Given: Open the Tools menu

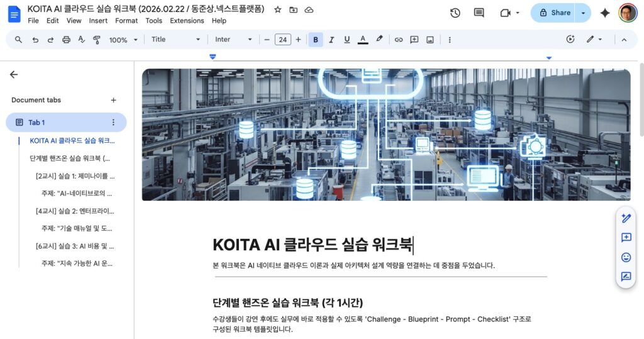Looking at the screenshot, I should pos(154,21).
